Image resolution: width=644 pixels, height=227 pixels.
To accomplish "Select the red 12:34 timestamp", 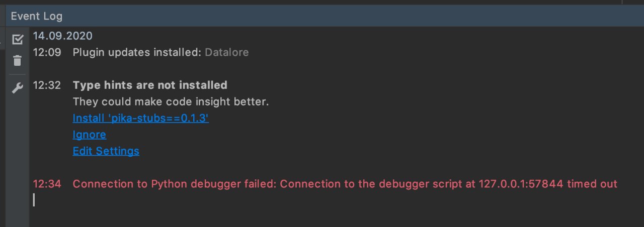I will [x=47, y=184].
